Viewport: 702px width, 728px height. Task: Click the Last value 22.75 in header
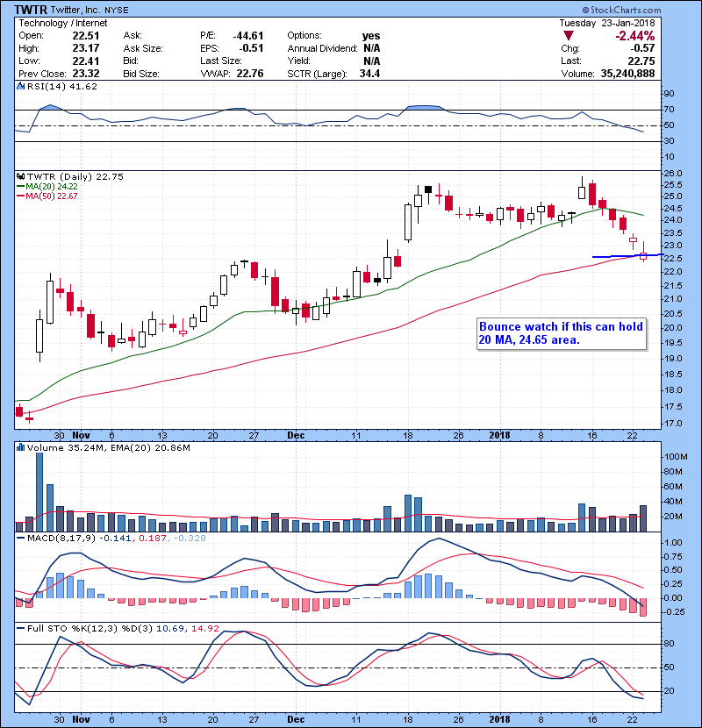[641, 61]
